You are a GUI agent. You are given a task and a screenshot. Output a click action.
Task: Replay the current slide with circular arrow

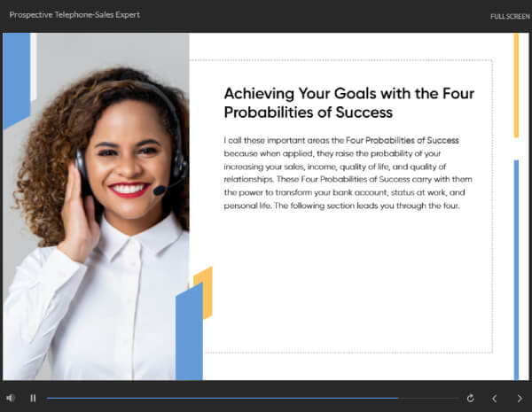(470, 398)
